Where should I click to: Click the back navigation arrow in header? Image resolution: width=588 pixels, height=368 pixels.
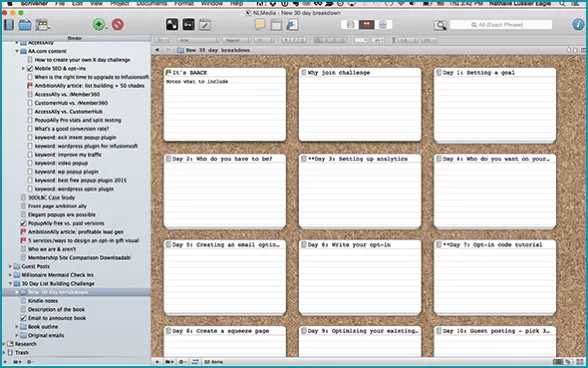(x=157, y=50)
